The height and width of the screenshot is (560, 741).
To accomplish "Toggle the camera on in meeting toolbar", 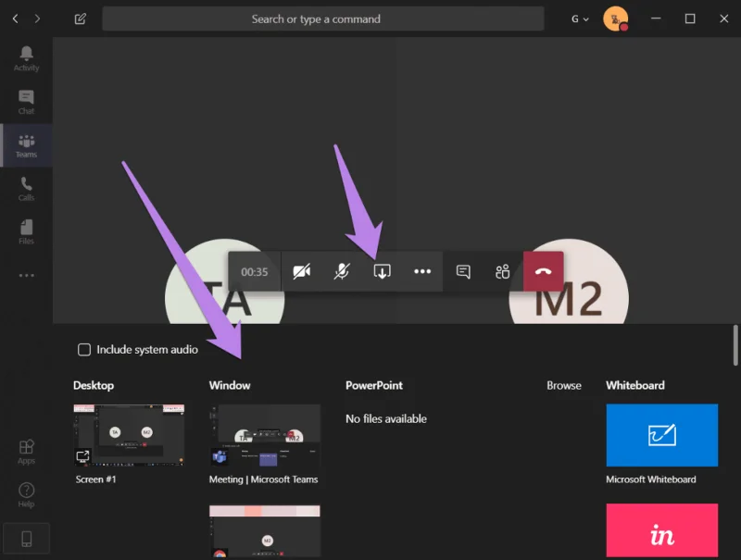I will click(x=302, y=271).
